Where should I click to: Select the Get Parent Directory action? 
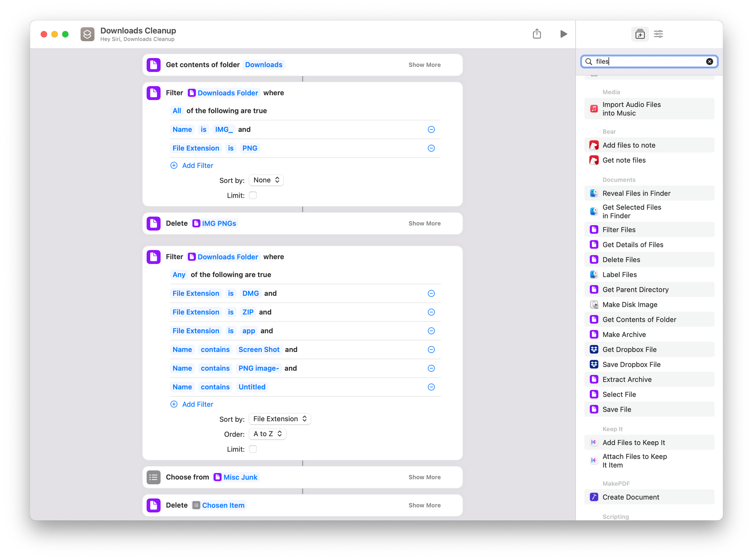tap(649, 290)
